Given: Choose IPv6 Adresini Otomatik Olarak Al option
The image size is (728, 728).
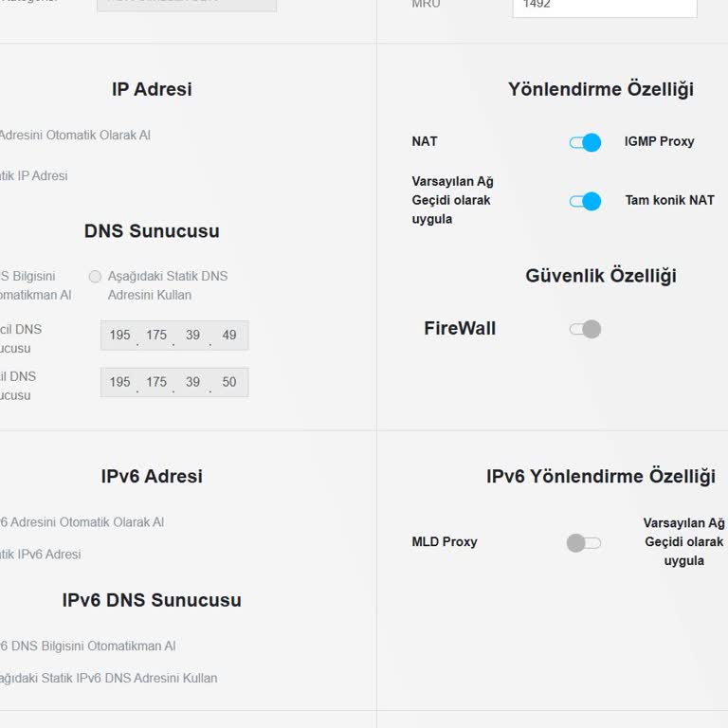Looking at the screenshot, I should point(82,522).
